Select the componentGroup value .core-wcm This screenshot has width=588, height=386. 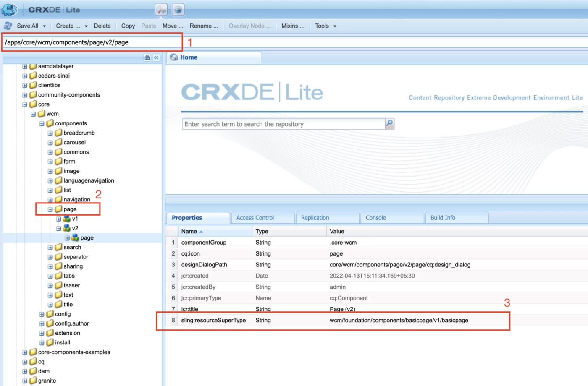point(343,243)
